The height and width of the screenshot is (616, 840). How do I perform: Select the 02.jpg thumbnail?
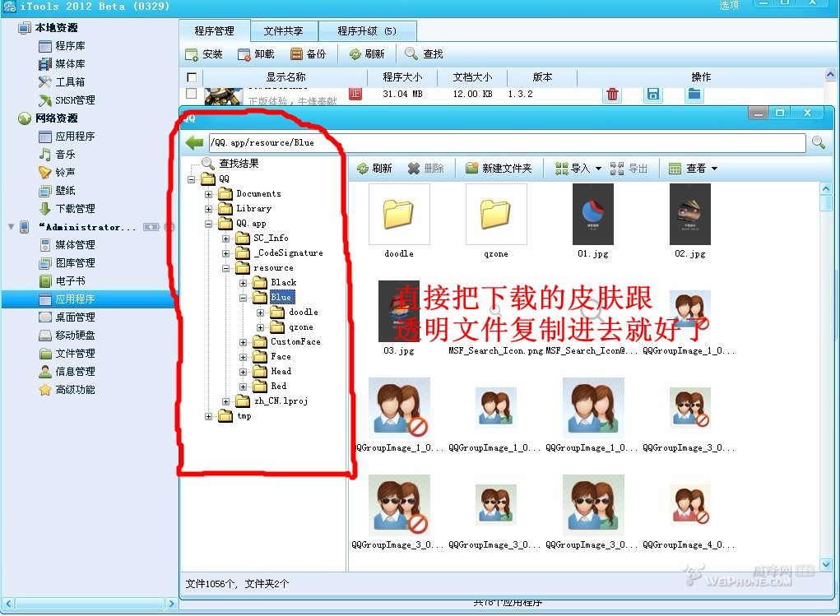690,215
